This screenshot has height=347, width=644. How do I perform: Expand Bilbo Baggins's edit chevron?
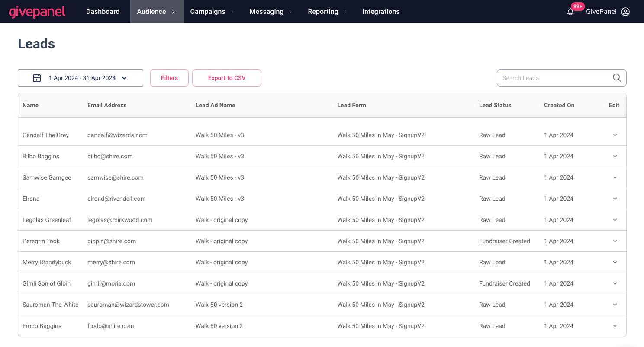click(615, 156)
